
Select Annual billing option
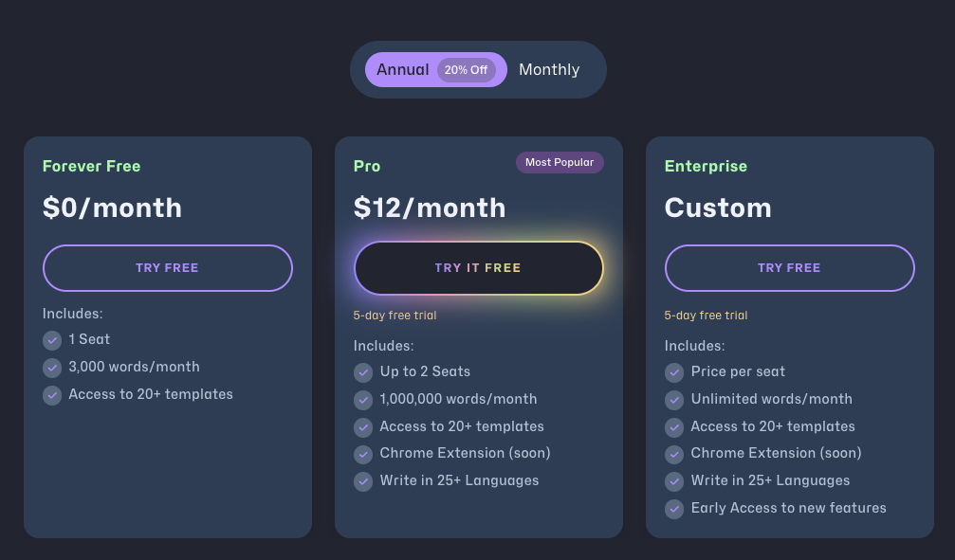tap(403, 70)
